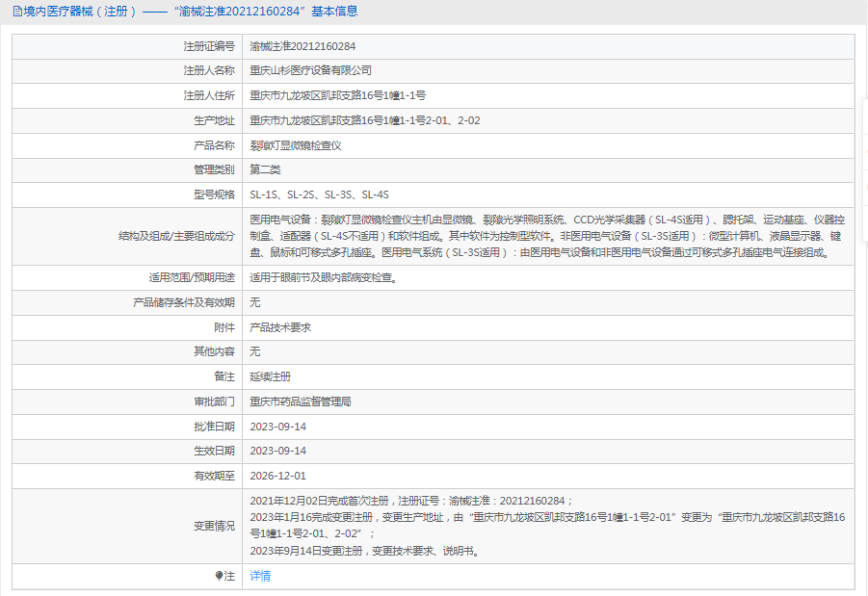Click the 结构及组成/主要组成成分 label
868x596 pixels.
176,236
